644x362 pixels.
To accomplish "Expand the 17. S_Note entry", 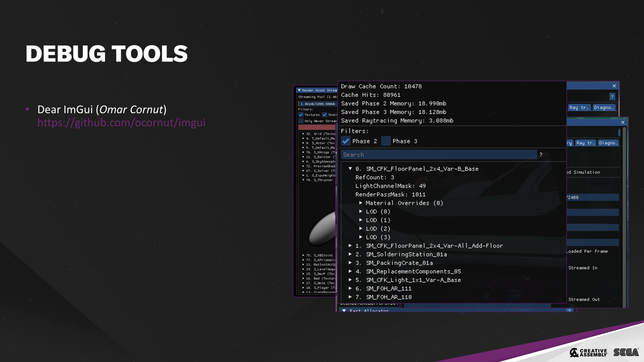I will click(303, 283).
